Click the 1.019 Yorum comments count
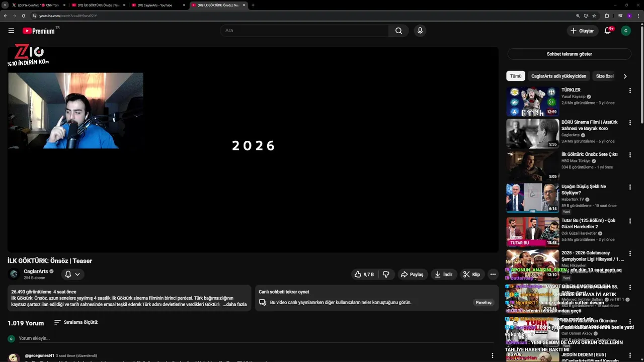The image size is (644, 362). [26, 323]
